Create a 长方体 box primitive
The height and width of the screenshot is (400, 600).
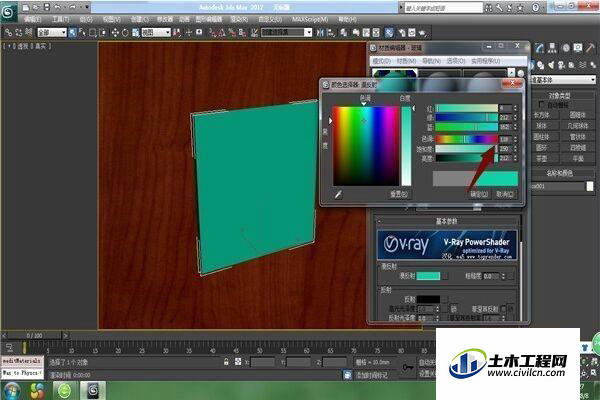tap(541, 115)
